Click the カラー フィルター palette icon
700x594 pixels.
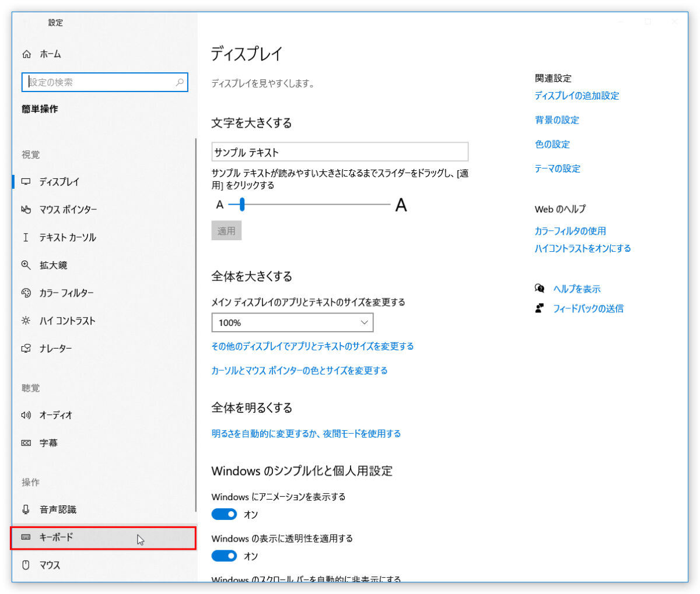click(26, 293)
